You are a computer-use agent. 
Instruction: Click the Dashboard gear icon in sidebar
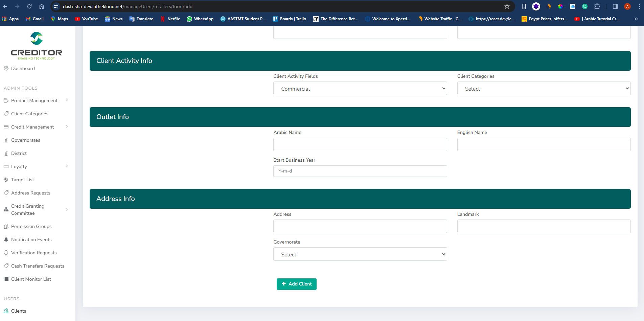pos(6,68)
